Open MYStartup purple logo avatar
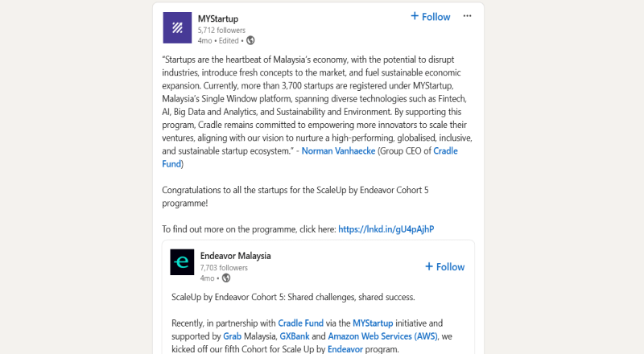644x354 pixels. [177, 28]
